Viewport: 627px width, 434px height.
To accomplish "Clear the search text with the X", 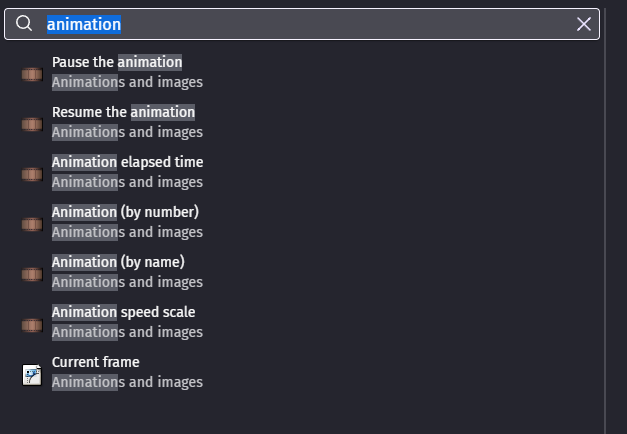I will pyautogui.click(x=584, y=24).
